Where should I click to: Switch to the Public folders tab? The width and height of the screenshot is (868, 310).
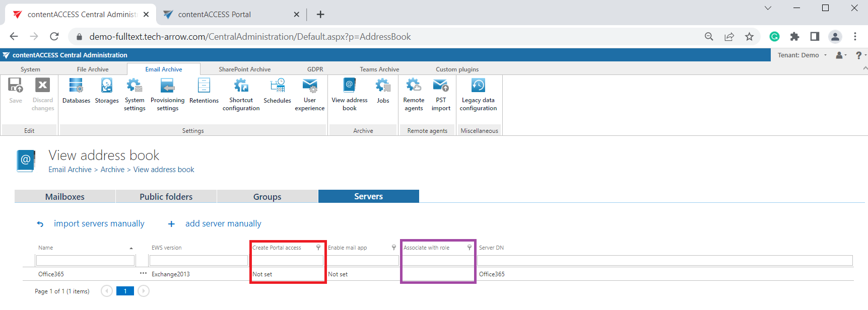point(166,197)
